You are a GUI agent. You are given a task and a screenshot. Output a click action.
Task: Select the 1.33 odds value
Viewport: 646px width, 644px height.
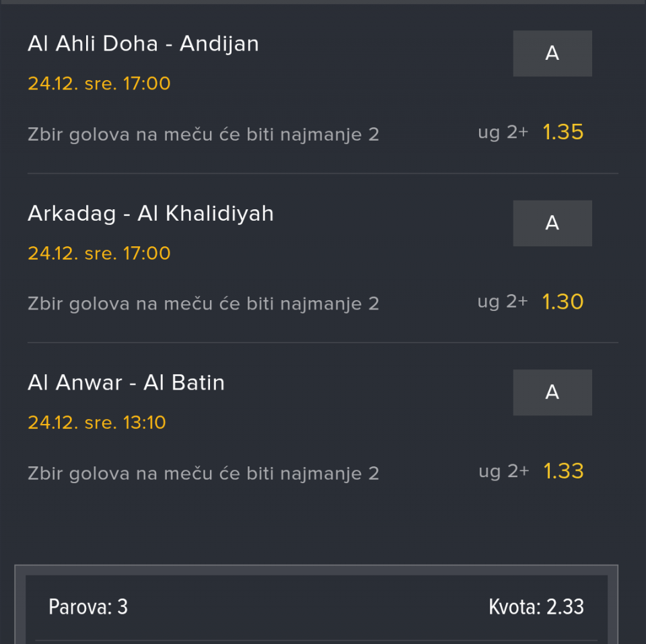563,472
